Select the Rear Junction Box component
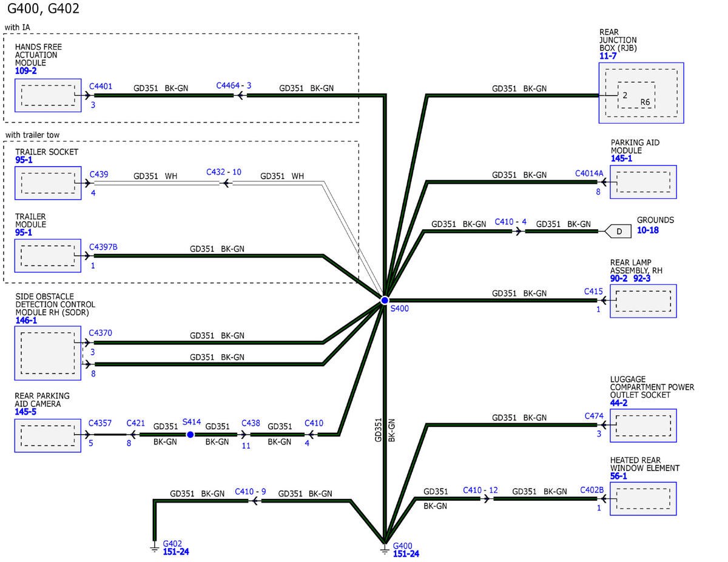This screenshot has height=562, width=728. pos(641,93)
